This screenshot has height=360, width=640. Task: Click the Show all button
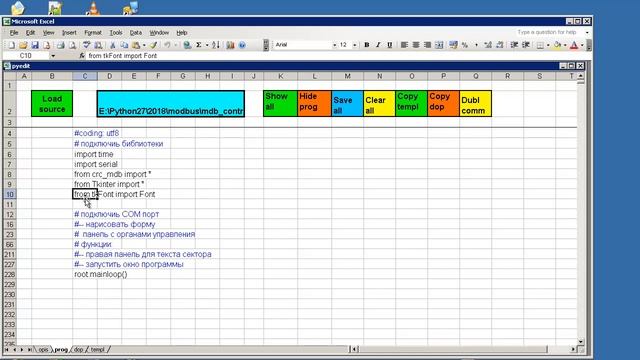[x=280, y=104]
